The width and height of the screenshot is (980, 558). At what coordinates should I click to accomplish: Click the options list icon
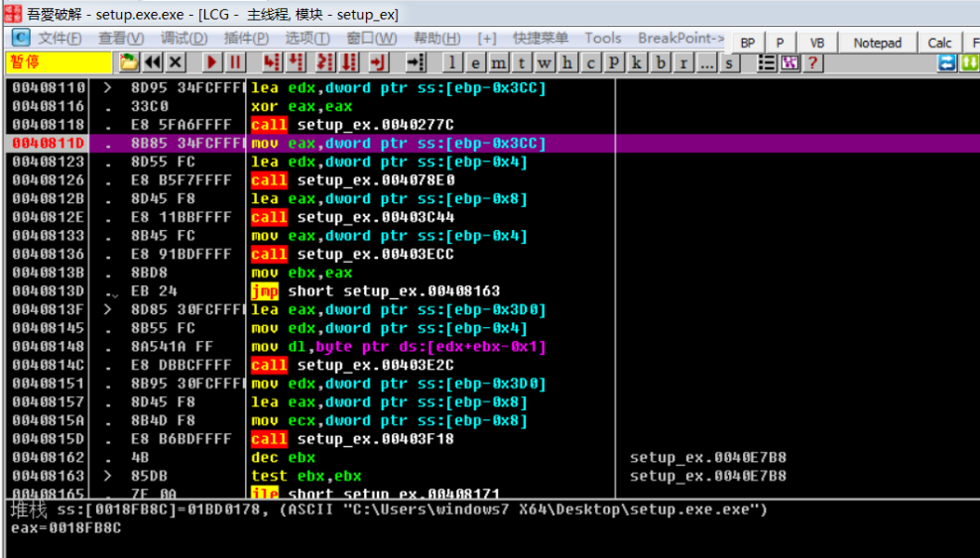click(x=767, y=62)
